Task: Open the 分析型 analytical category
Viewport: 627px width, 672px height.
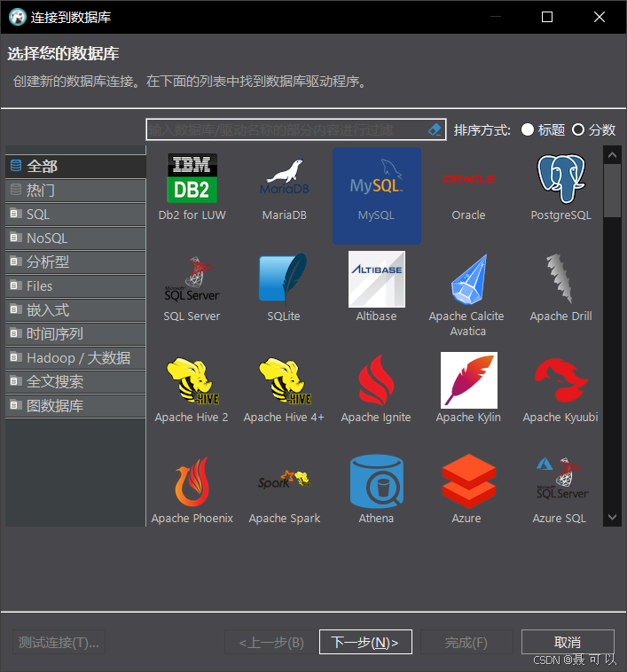Action: (x=75, y=262)
